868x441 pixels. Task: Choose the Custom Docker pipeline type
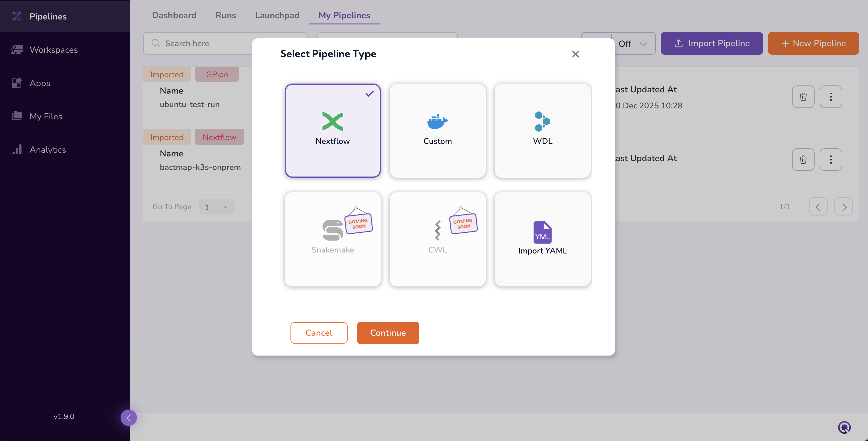tap(437, 130)
